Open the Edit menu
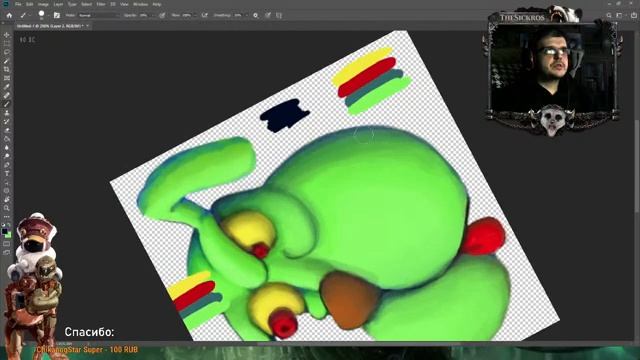Screen dimensions: 640x360 pos(29,4)
